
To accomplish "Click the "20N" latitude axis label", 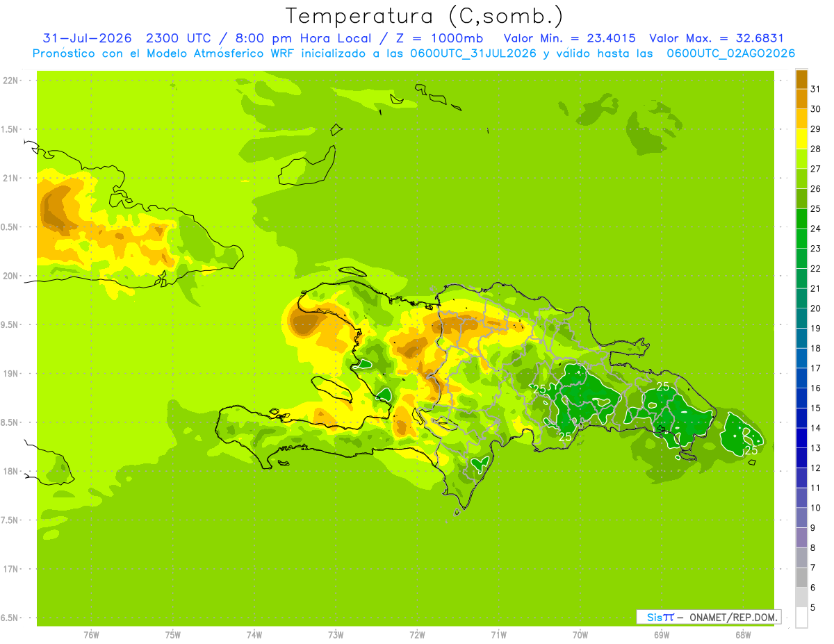I will click(x=12, y=276).
